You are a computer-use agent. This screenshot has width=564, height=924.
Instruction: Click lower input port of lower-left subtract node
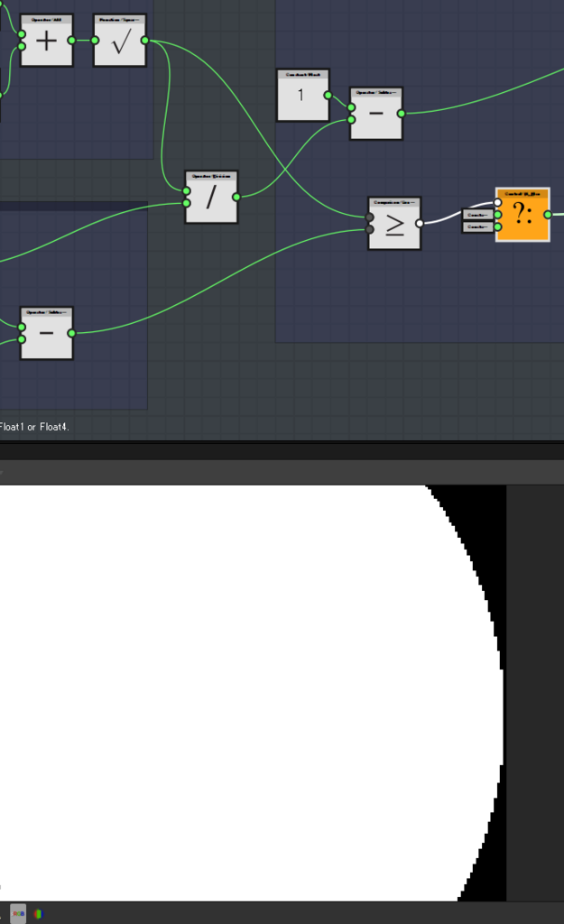22,339
